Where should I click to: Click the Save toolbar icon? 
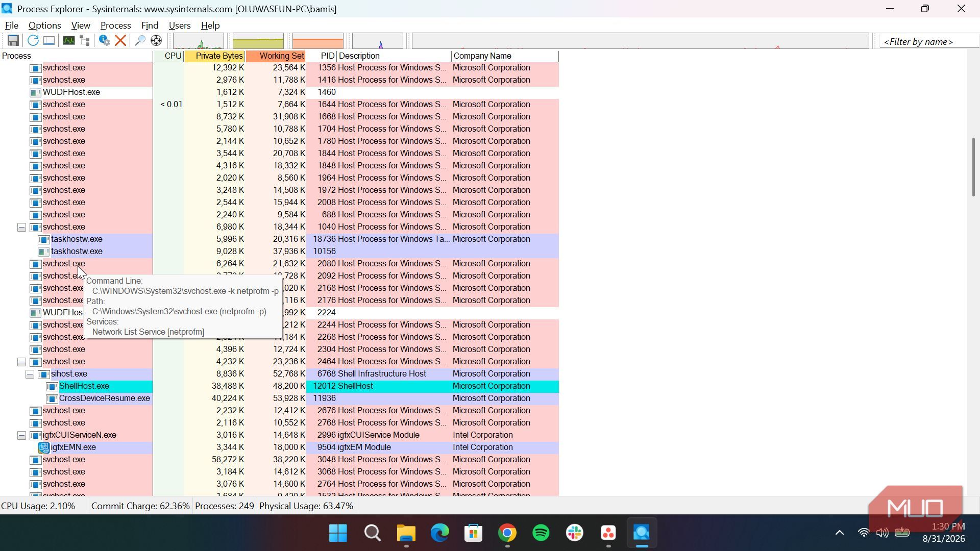click(13, 41)
